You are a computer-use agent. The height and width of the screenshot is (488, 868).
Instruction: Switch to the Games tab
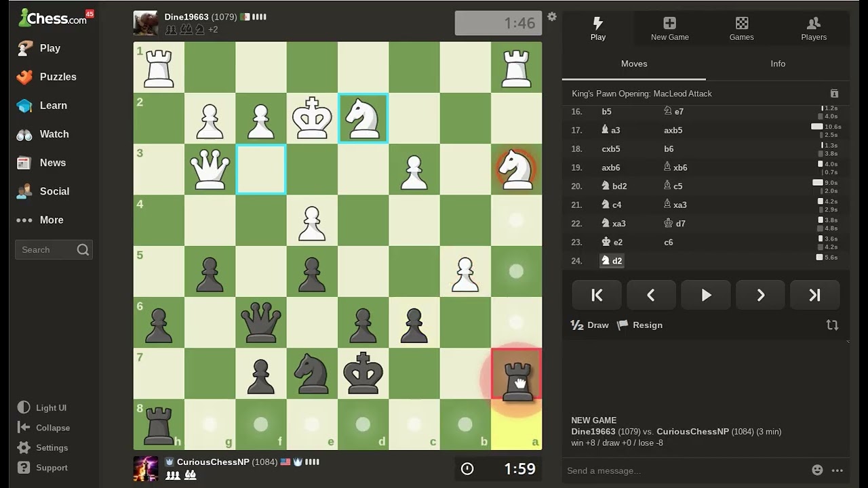[741, 28]
